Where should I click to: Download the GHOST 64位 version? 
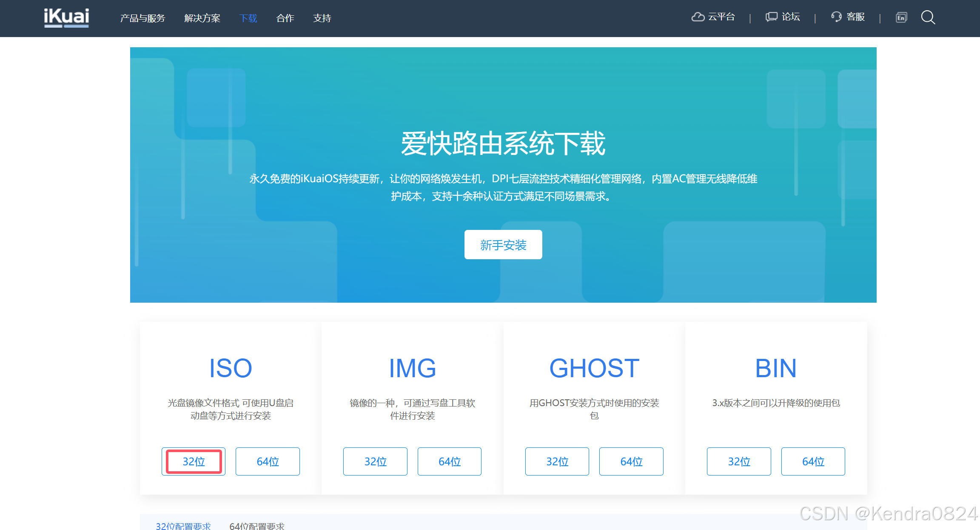tap(631, 461)
